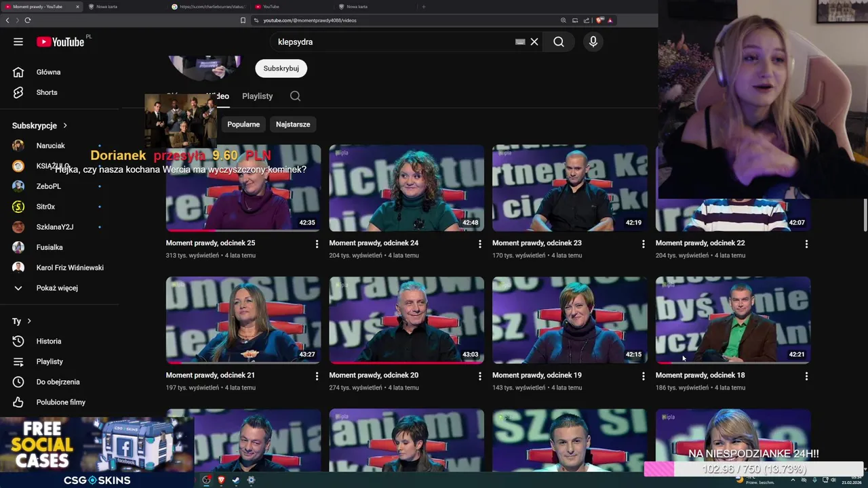This screenshot has width=868, height=488.
Task: Start voice search with the microphone icon
Action: 593,42
